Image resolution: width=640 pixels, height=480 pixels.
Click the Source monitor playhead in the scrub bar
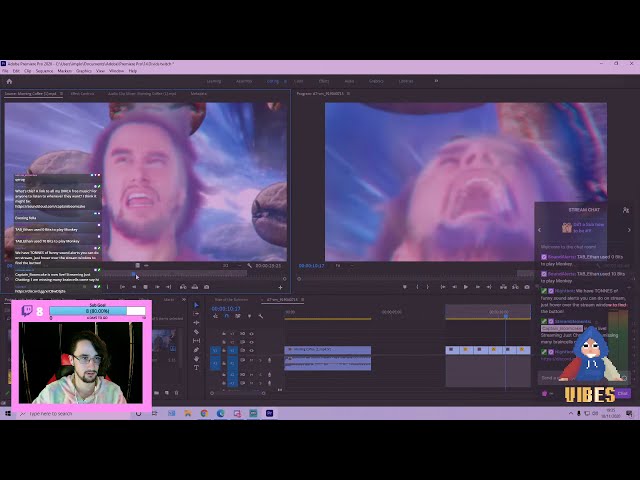click(x=133, y=274)
